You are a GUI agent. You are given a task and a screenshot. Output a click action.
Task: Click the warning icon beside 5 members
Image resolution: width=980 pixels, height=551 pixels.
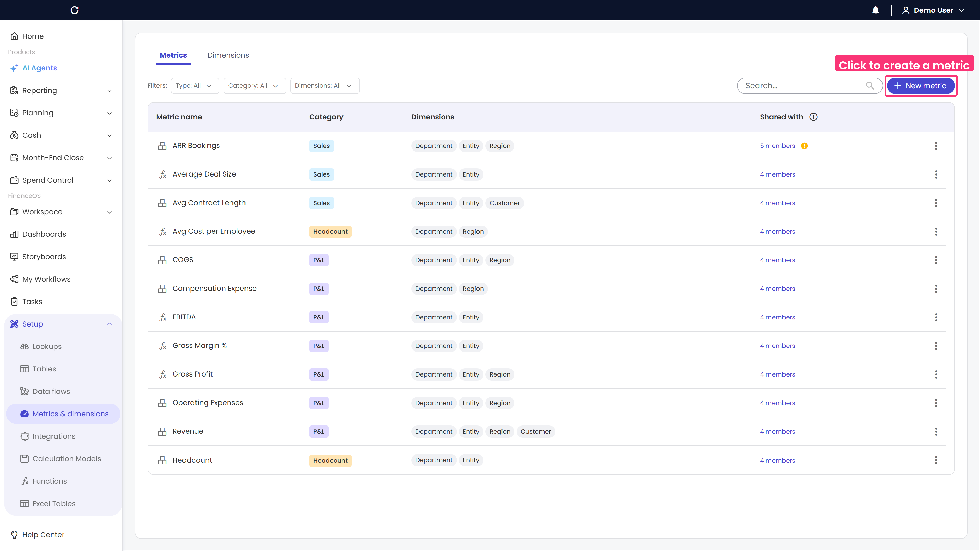[x=804, y=146]
